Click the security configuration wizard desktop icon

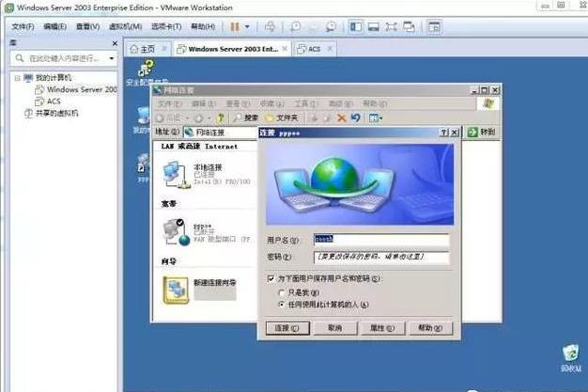coord(146,71)
